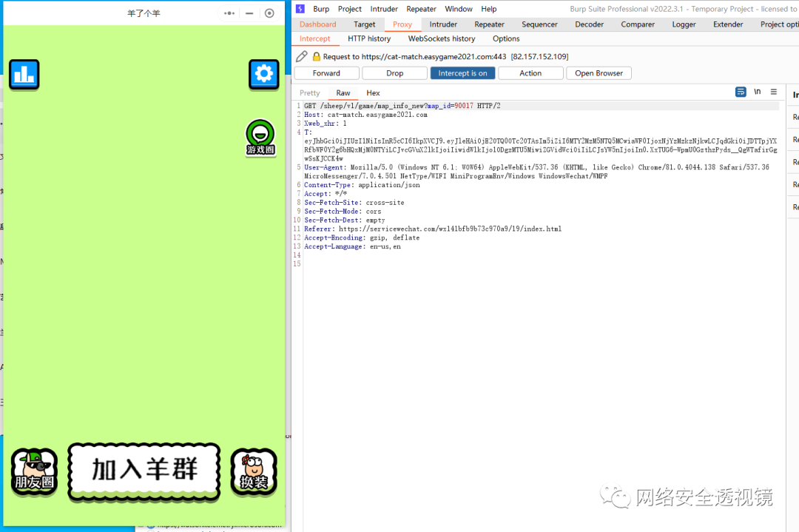Open the leaderboard bar-chart icon in the game
799x532 pixels.
click(x=24, y=75)
